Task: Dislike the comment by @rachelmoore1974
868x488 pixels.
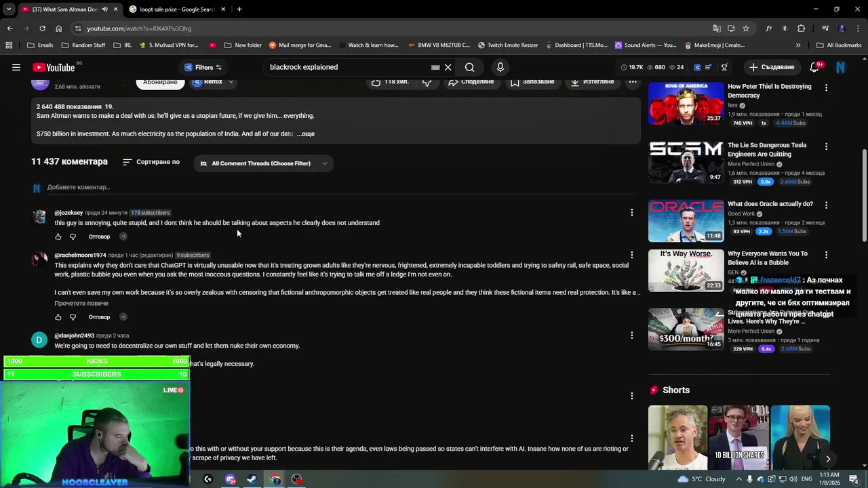Action: tap(73, 317)
